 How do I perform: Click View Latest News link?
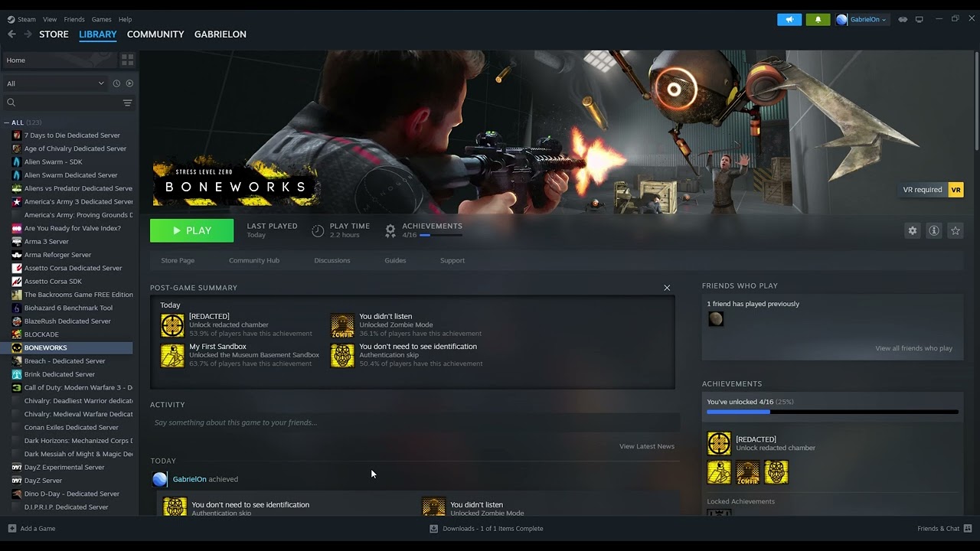647,446
